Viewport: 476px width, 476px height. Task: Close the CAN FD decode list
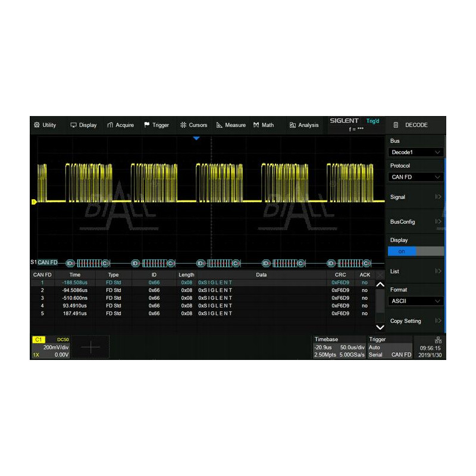tap(380, 275)
